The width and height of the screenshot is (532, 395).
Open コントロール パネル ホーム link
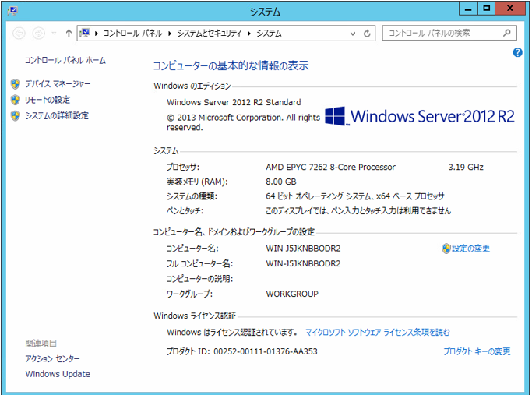point(65,60)
